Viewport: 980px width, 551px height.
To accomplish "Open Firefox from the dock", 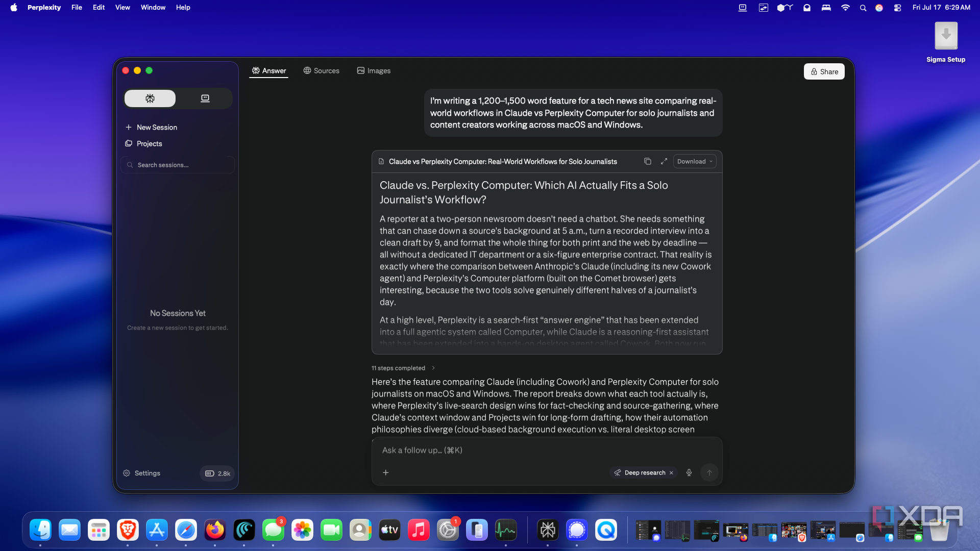I will (x=215, y=530).
